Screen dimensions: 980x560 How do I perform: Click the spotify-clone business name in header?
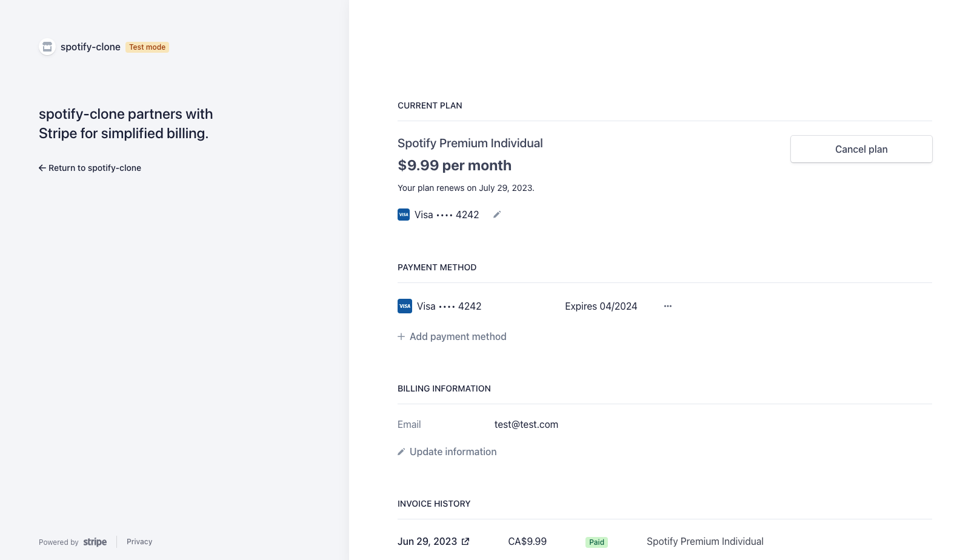pyautogui.click(x=90, y=47)
